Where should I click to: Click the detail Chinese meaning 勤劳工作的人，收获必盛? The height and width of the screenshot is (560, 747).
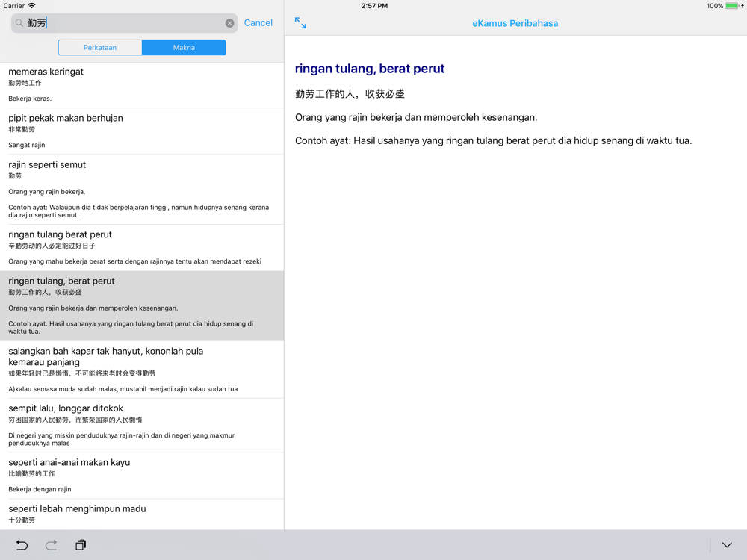click(350, 94)
